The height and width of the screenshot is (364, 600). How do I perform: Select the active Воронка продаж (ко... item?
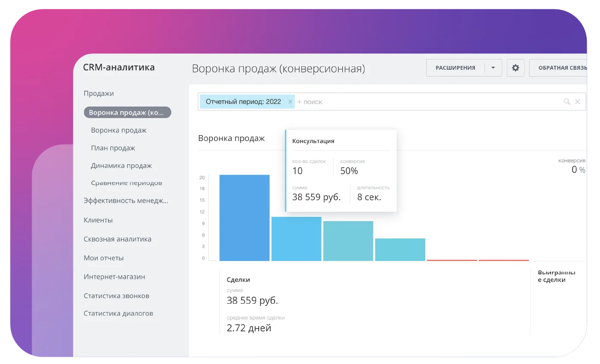point(127,112)
